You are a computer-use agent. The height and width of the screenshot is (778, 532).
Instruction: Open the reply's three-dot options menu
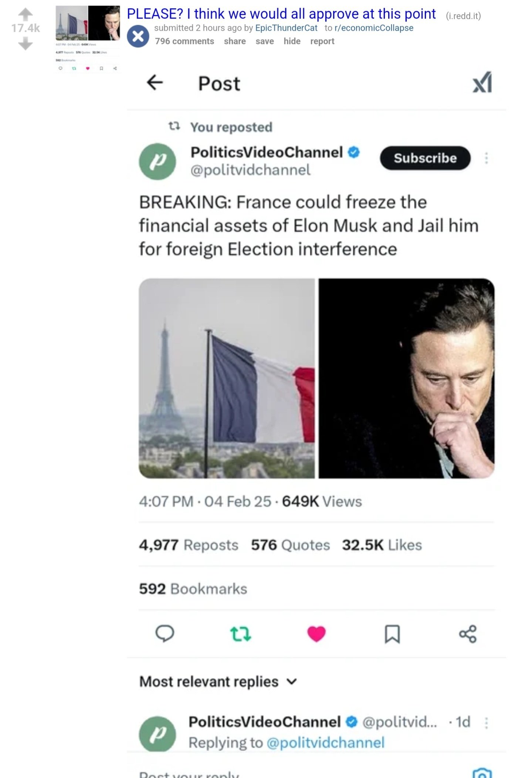pos(487,723)
